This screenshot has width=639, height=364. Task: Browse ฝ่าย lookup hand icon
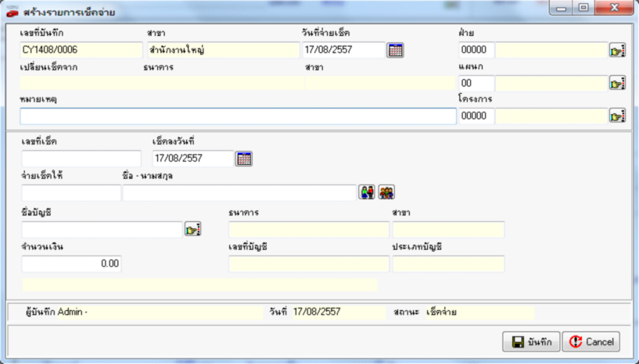617,51
